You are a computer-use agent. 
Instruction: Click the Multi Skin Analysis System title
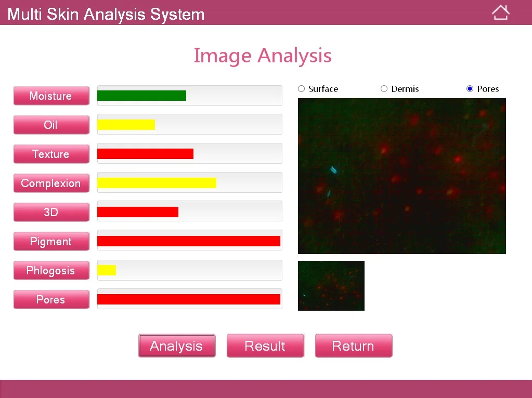pos(106,14)
